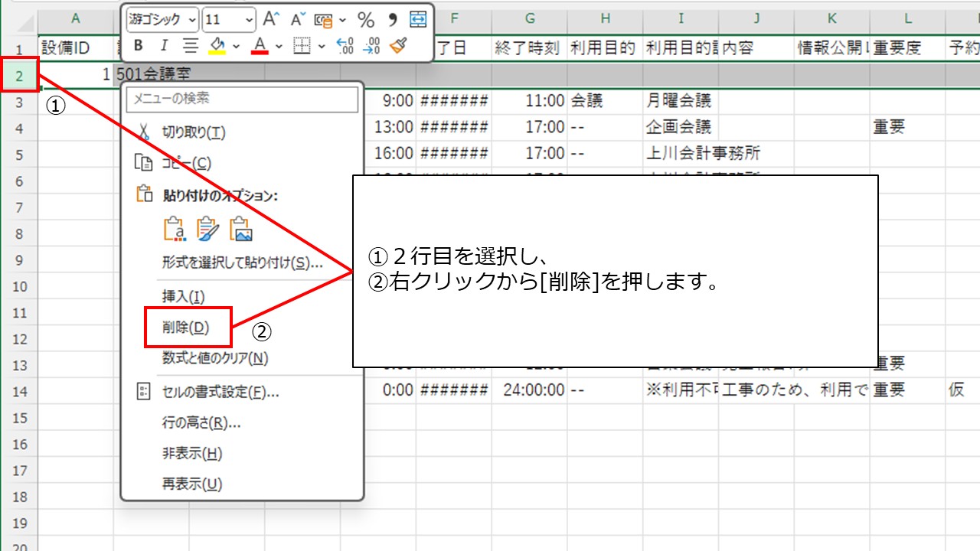Apply red font color
980x551 pixels.
(260, 46)
